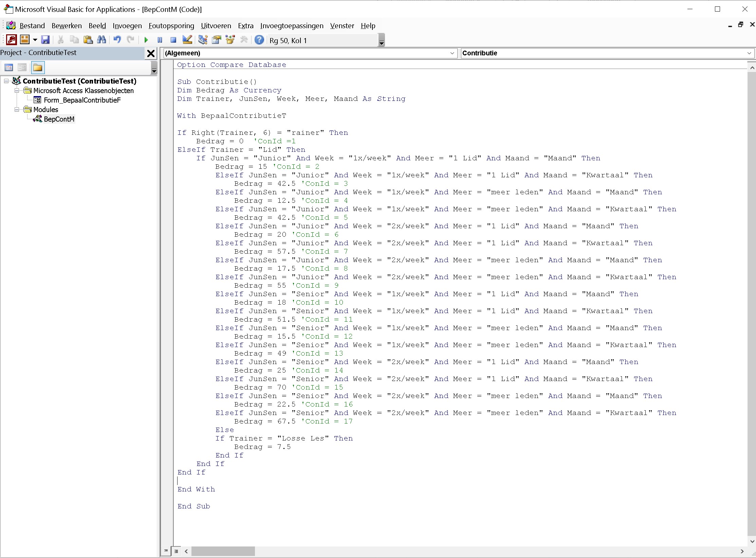Screen dimensions: 756x558
Task: Click the Pause/Break toolbar icon
Action: coord(160,40)
